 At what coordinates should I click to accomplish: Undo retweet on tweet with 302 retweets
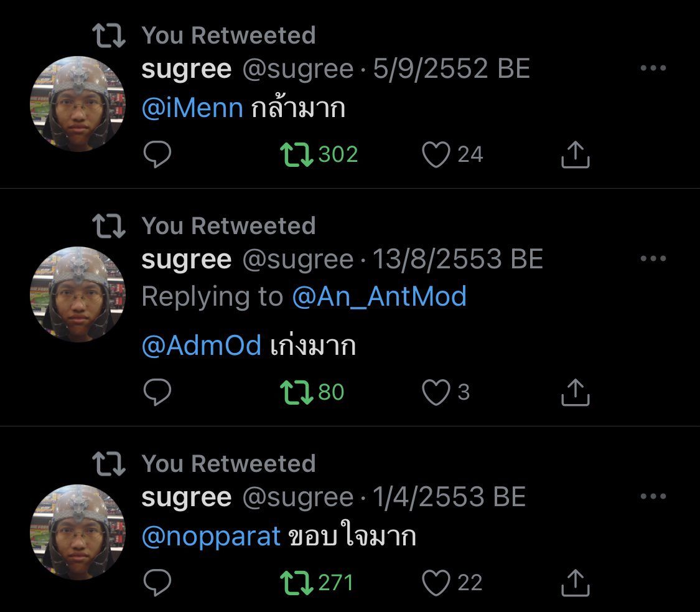[297, 154]
